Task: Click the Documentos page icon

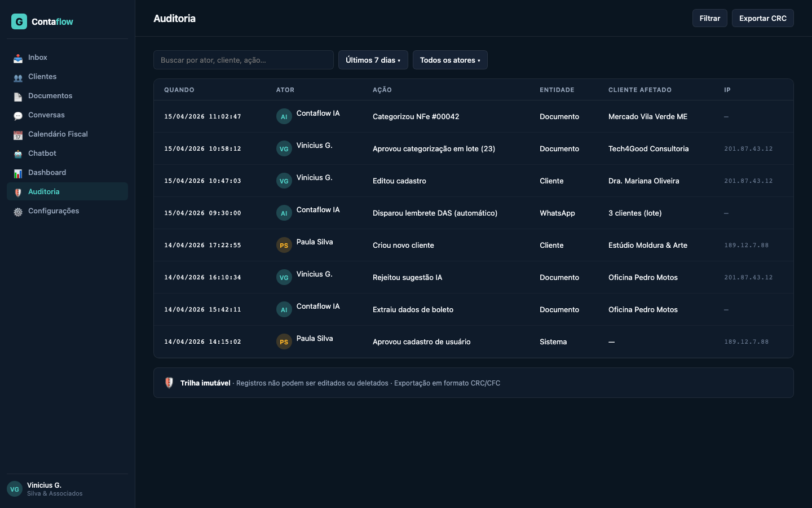Action: (x=18, y=97)
